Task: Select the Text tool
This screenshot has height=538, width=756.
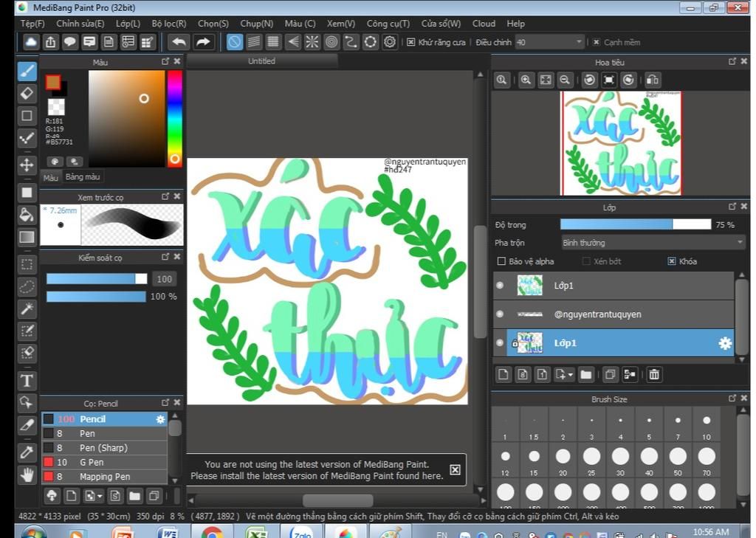Action: (27, 381)
